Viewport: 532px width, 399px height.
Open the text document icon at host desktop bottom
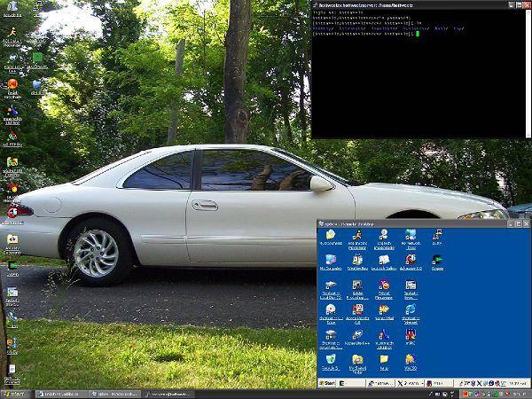pos(12,369)
